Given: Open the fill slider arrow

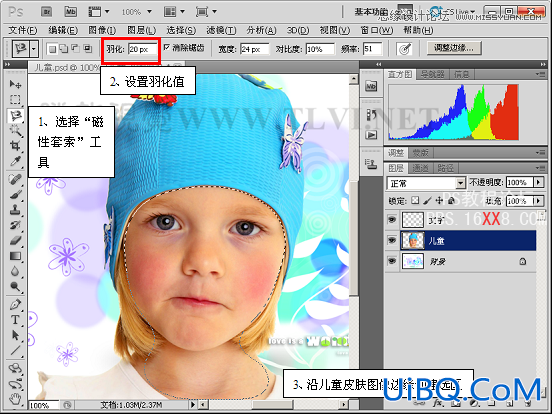Looking at the screenshot, I should click(x=538, y=201).
